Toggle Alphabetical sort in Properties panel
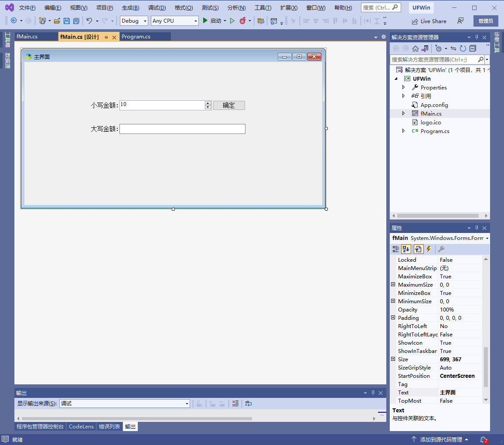This screenshot has width=504, height=445. pos(406,249)
